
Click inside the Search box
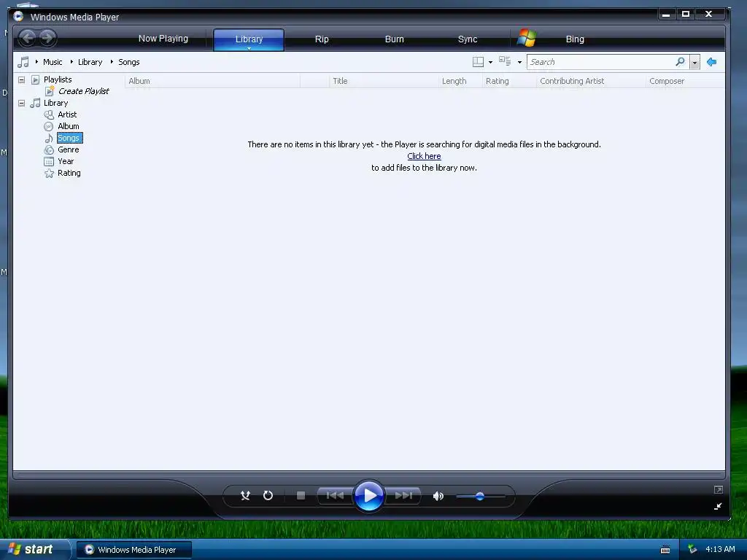[x=602, y=62]
